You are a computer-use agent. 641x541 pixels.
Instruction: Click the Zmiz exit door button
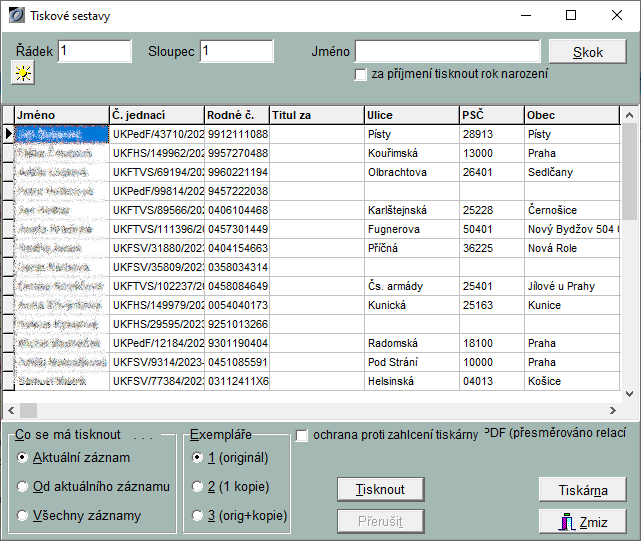(x=582, y=522)
